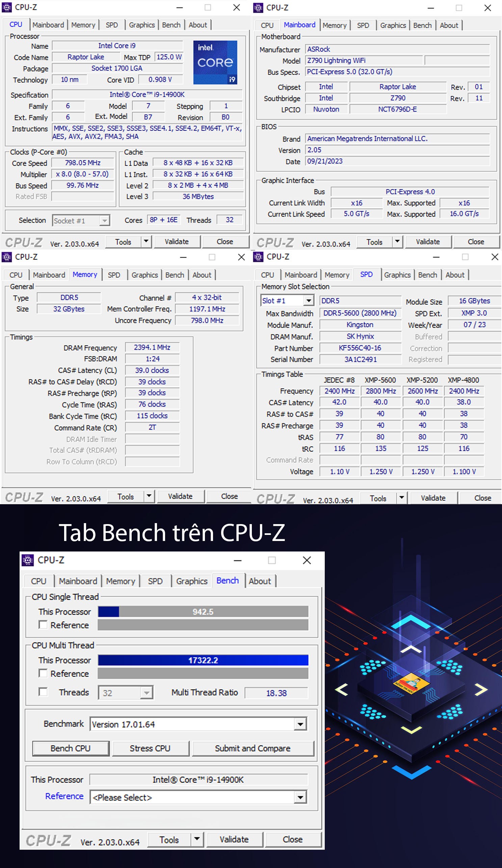Click the DRAM Frequency 2394.1 MHz value
The height and width of the screenshot is (868, 502).
pos(152,347)
